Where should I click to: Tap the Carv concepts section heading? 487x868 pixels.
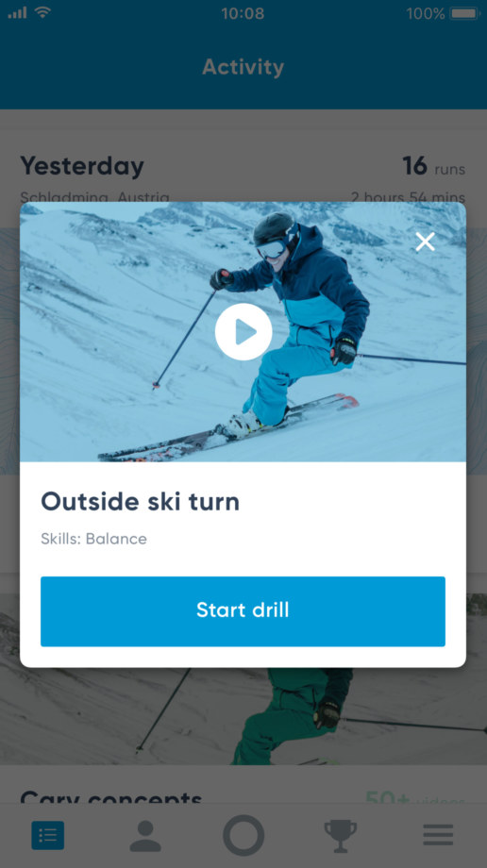coord(111,797)
